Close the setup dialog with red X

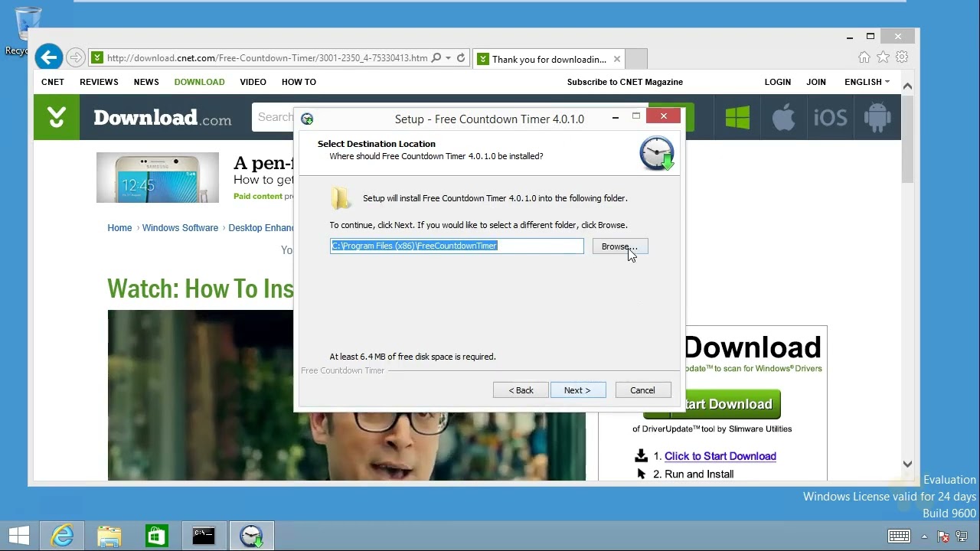pos(664,116)
